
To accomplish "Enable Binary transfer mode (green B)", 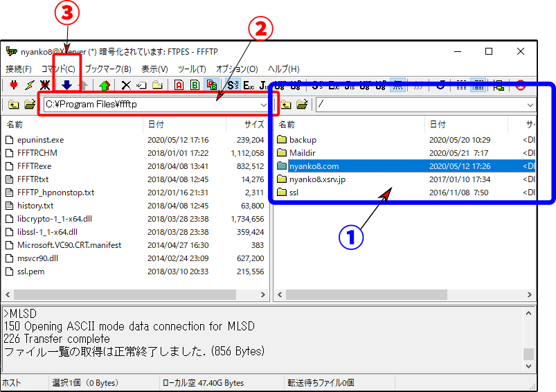I will pyautogui.click(x=195, y=85).
